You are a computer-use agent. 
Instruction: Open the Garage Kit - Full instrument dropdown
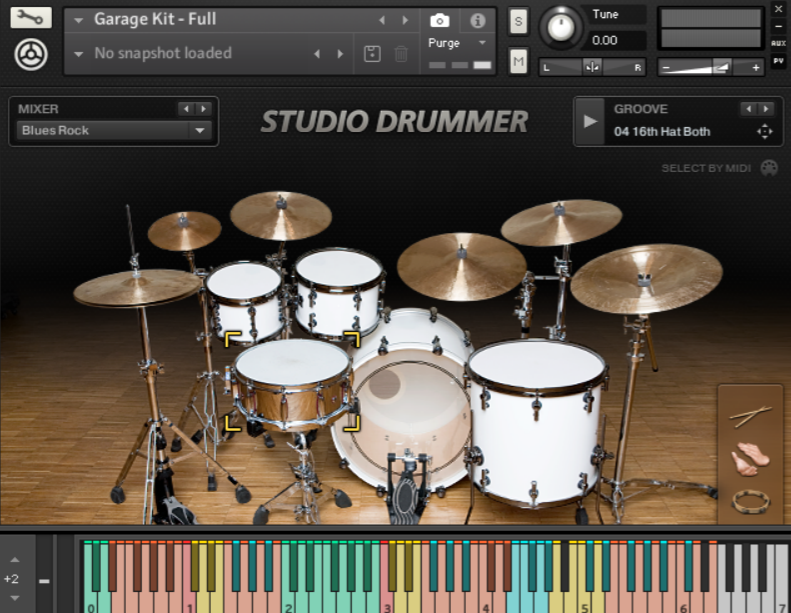click(78, 20)
